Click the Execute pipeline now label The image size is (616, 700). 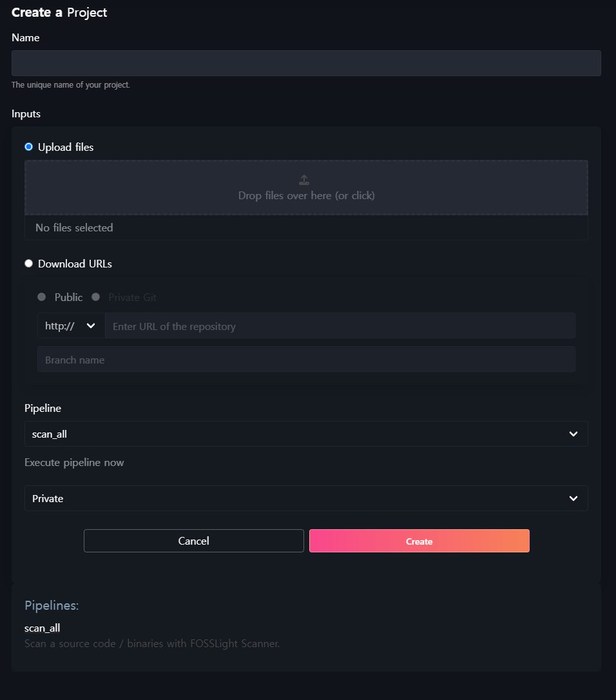(x=74, y=463)
